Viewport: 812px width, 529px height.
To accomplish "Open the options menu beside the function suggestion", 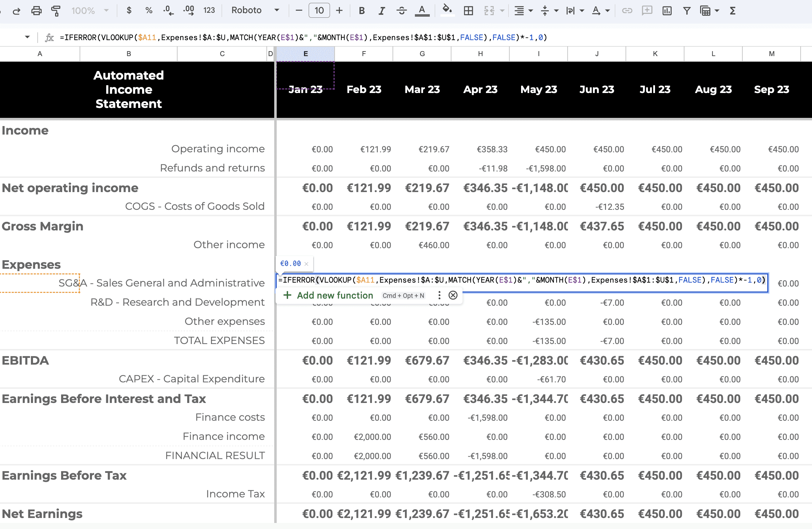I will 439,295.
